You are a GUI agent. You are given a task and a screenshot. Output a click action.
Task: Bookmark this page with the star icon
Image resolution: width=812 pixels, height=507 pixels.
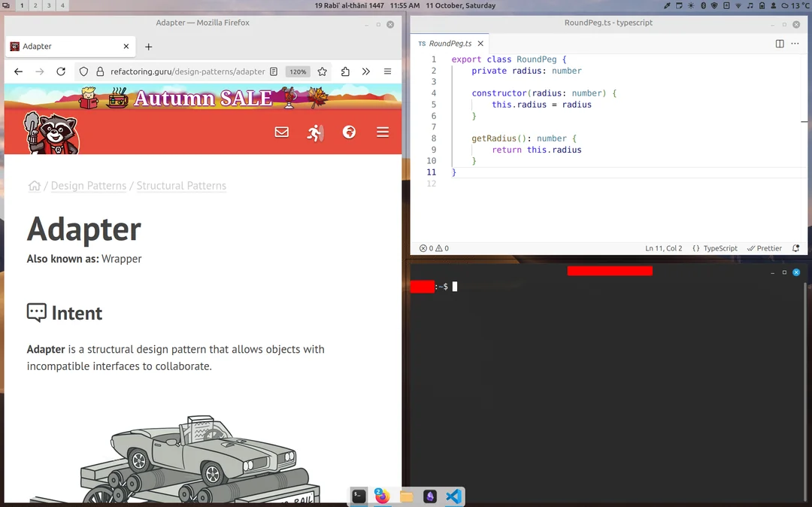pos(322,71)
